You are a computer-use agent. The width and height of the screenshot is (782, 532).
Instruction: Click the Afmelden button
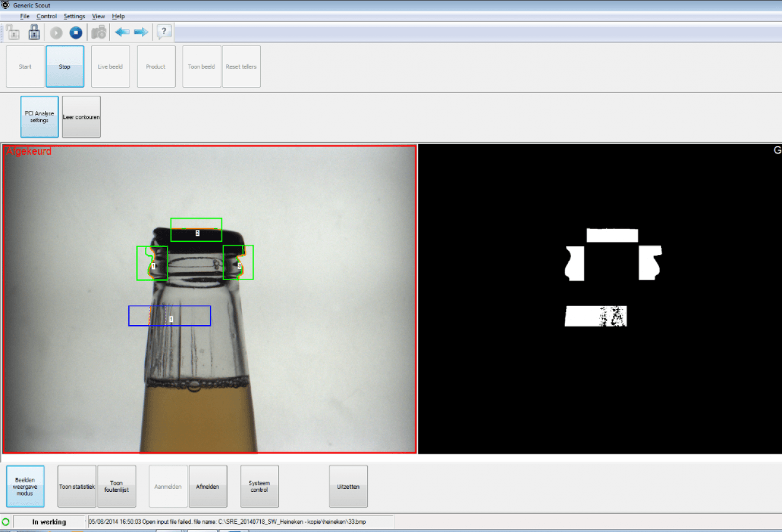point(208,486)
